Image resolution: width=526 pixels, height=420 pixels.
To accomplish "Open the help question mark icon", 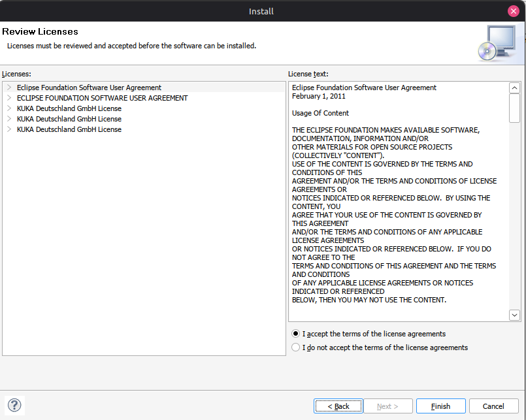I will tap(14, 405).
